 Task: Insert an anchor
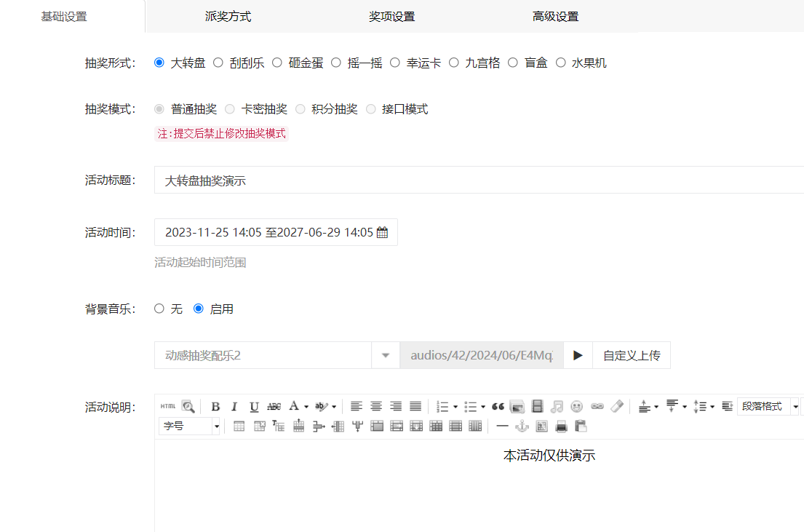(522, 426)
